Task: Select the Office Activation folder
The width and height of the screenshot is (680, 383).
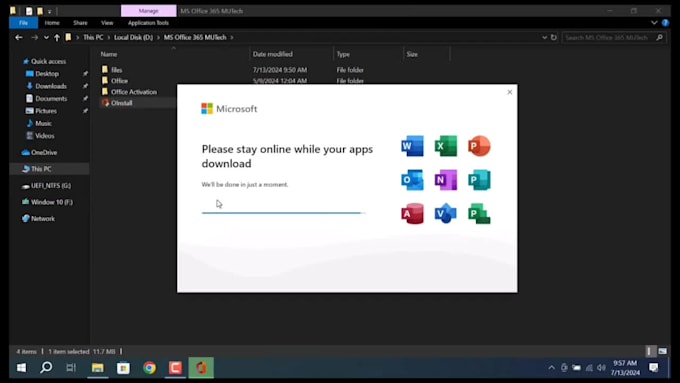Action: (134, 92)
